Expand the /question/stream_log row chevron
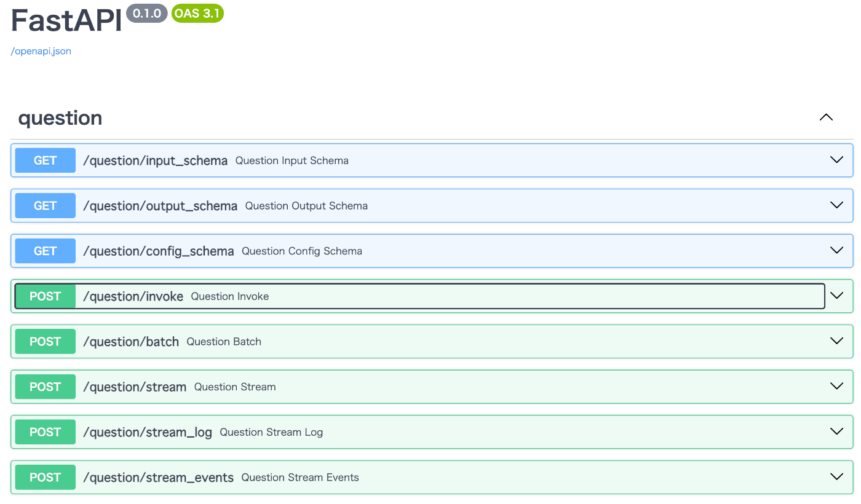This screenshot has height=504, width=861. point(836,431)
